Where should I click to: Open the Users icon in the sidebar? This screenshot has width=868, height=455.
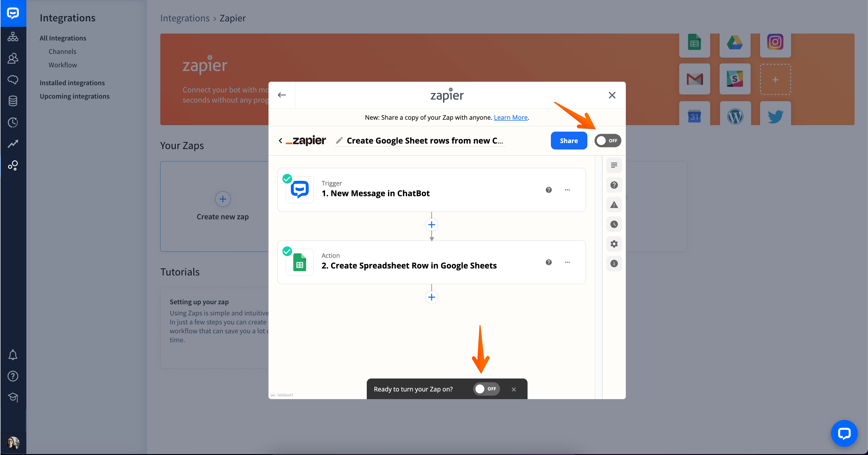[13, 58]
